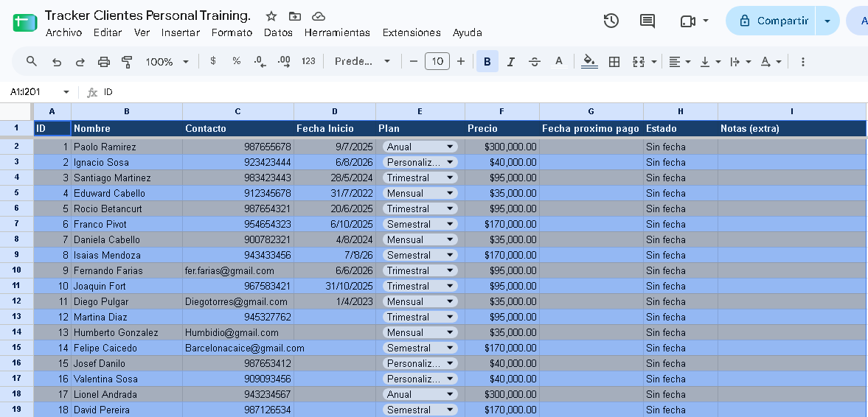Check the cloud save status icon
The image size is (868, 417).
click(319, 16)
